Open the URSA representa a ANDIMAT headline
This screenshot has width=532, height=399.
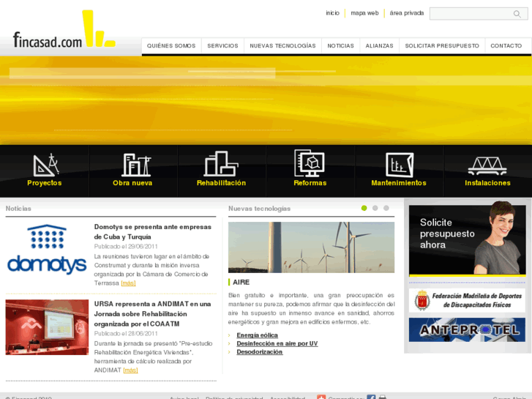152,314
